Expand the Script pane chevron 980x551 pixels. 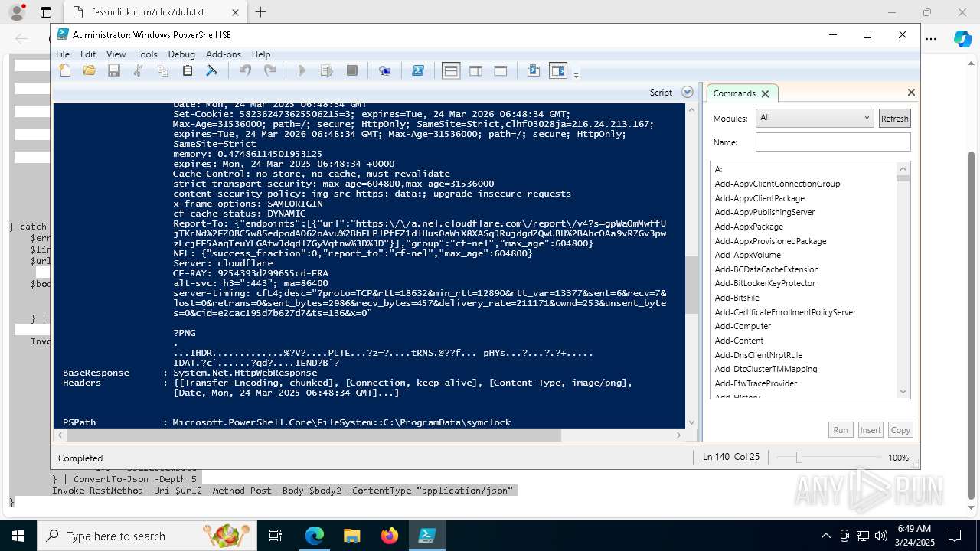pos(688,92)
